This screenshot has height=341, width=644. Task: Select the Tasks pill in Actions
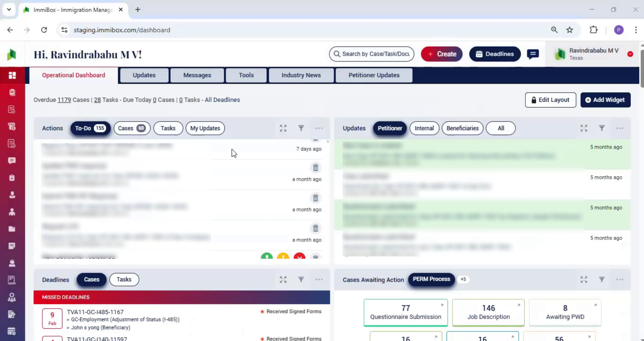pyautogui.click(x=168, y=128)
